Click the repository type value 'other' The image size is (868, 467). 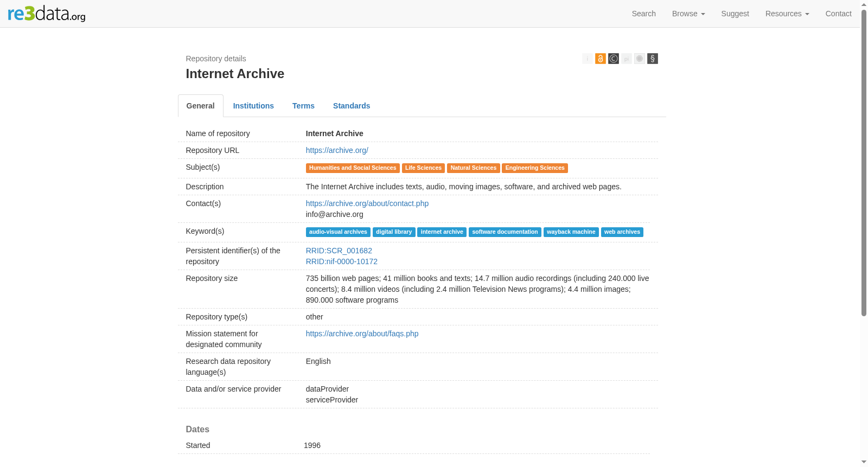[315, 317]
